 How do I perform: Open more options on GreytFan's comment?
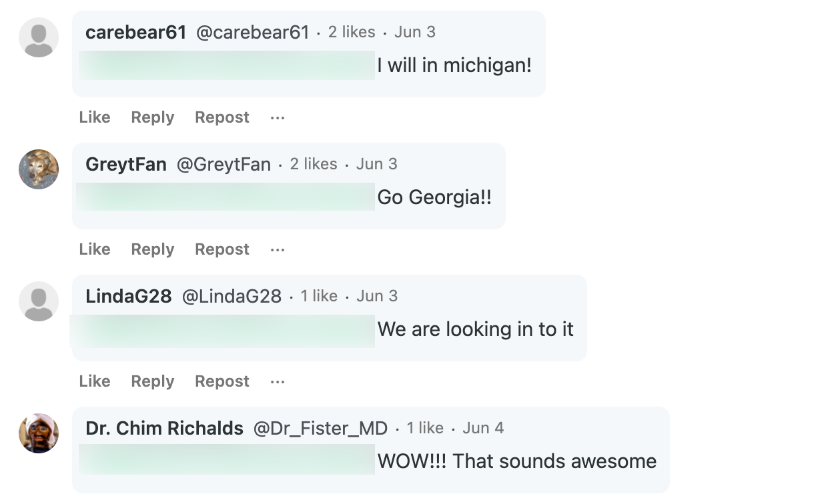click(277, 249)
